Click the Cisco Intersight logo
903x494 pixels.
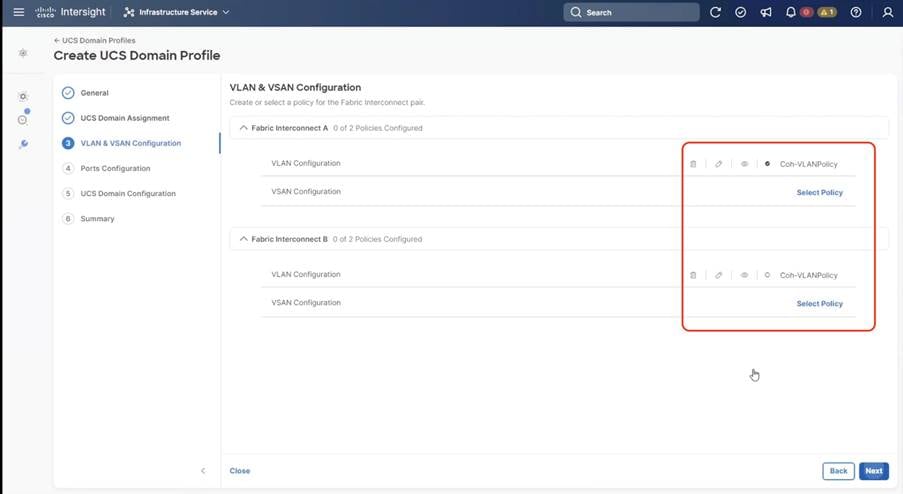[x=70, y=12]
